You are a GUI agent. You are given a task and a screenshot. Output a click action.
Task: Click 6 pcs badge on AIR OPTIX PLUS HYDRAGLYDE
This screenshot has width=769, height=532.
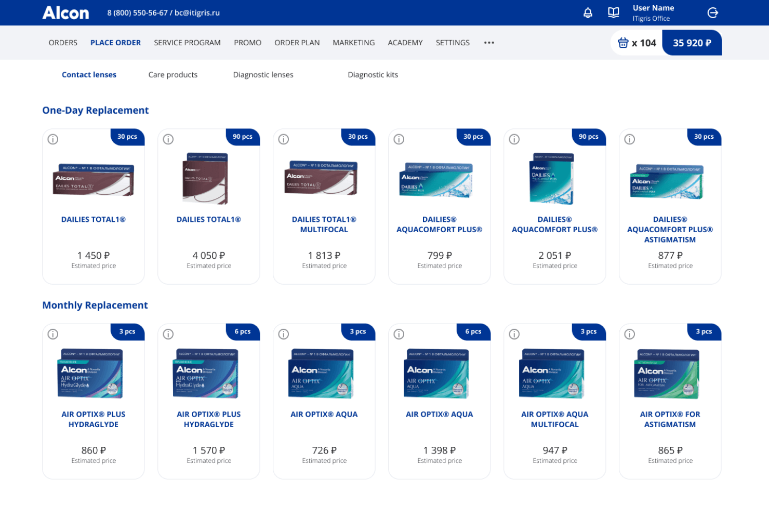pos(243,331)
